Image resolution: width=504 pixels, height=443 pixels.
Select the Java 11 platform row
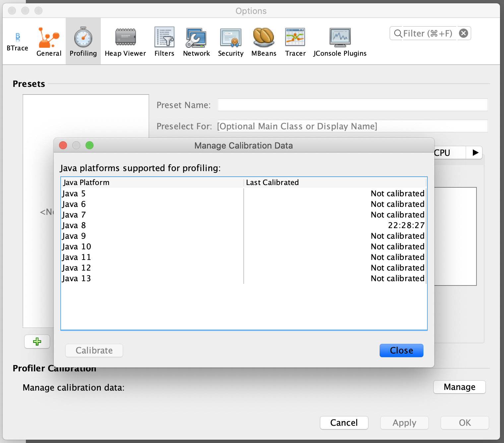[244, 257]
